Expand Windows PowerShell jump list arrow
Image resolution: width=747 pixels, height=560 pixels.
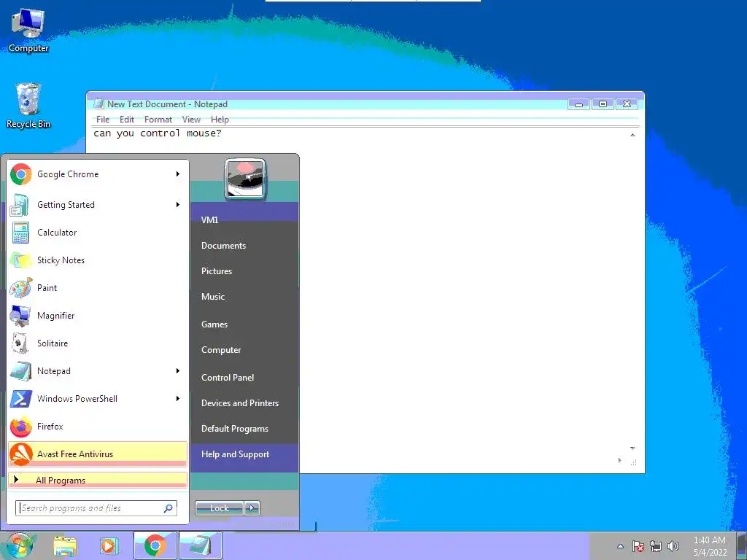tap(178, 399)
